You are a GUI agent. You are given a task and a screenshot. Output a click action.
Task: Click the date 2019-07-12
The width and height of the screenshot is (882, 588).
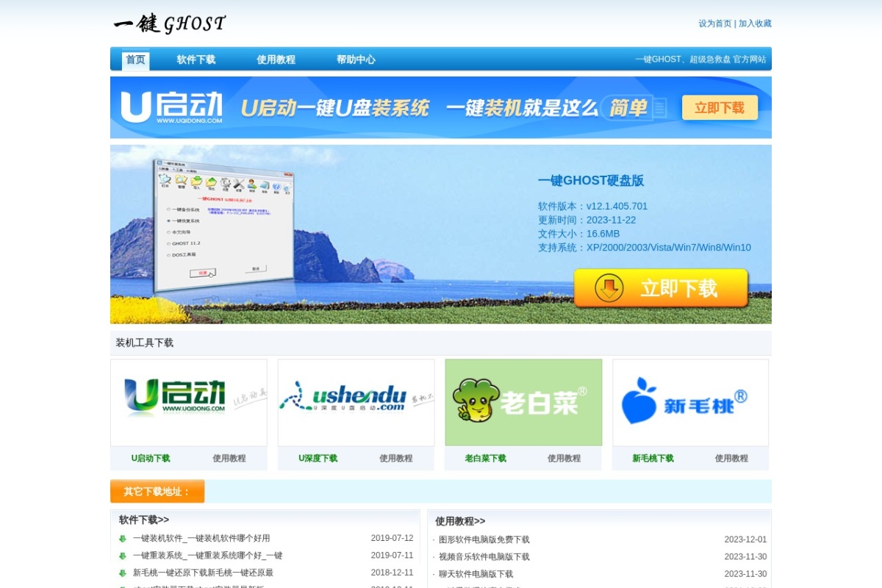(x=392, y=538)
